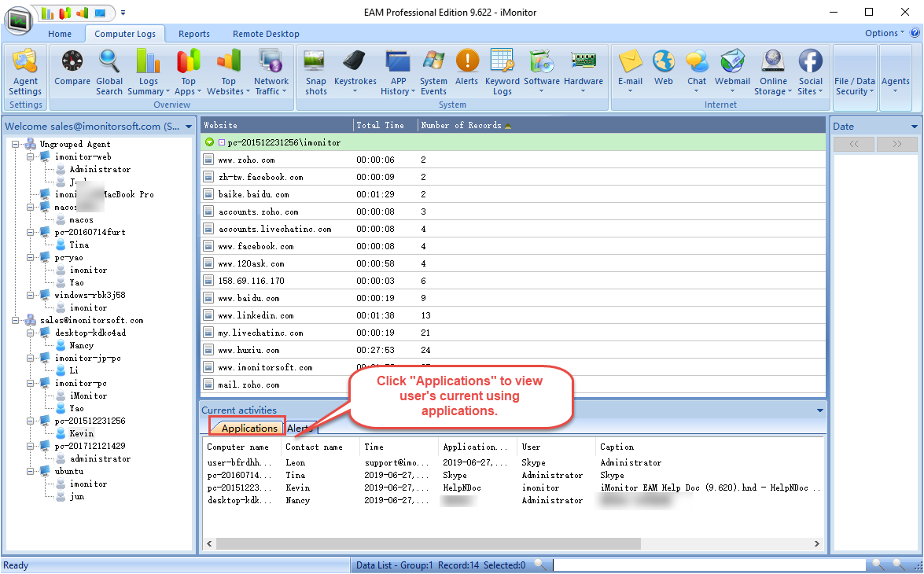
Task: Click the search magnifier in status bar
Action: tap(539, 565)
